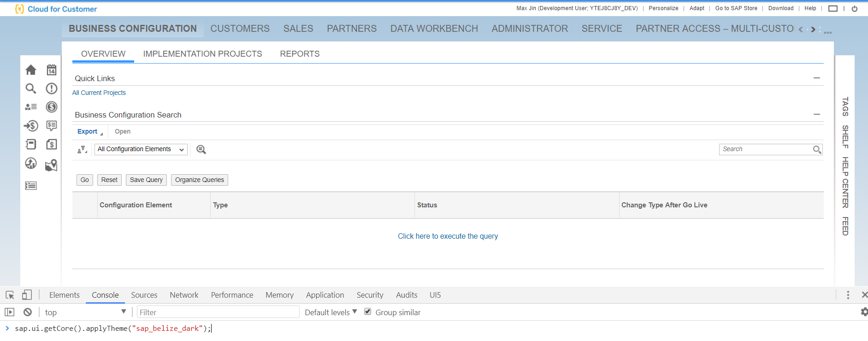Collapse the Quick Links section
Viewport: 868px width, 341px height.
point(817,78)
